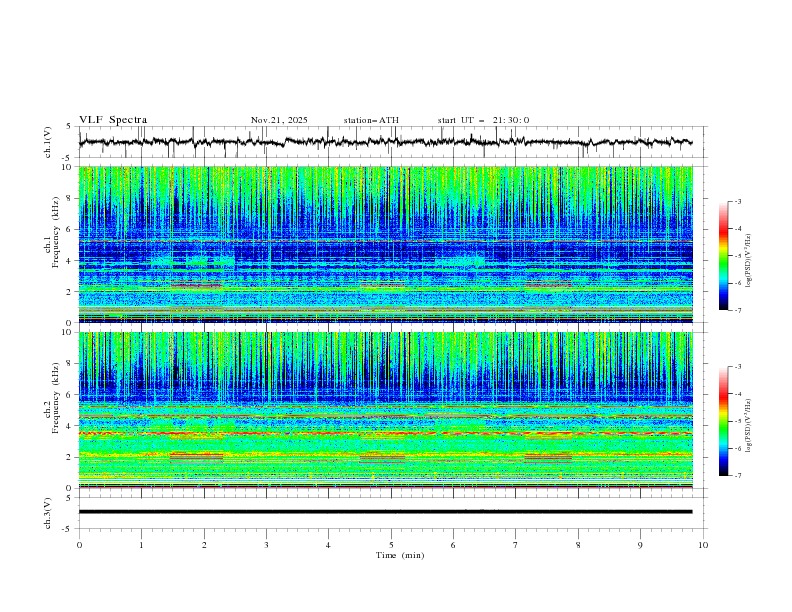The width and height of the screenshot is (792, 612).
Task: Click the date 'Nov.21, 2025'
Action: click(279, 120)
